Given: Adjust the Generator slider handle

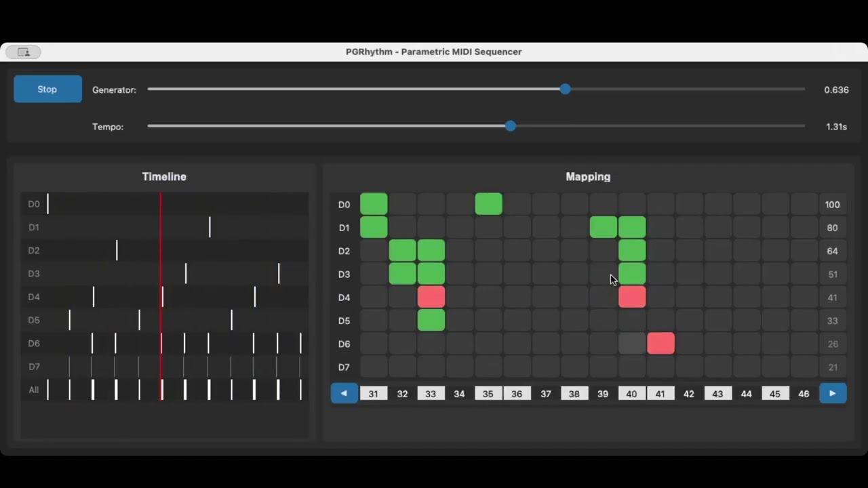Looking at the screenshot, I should [x=565, y=89].
